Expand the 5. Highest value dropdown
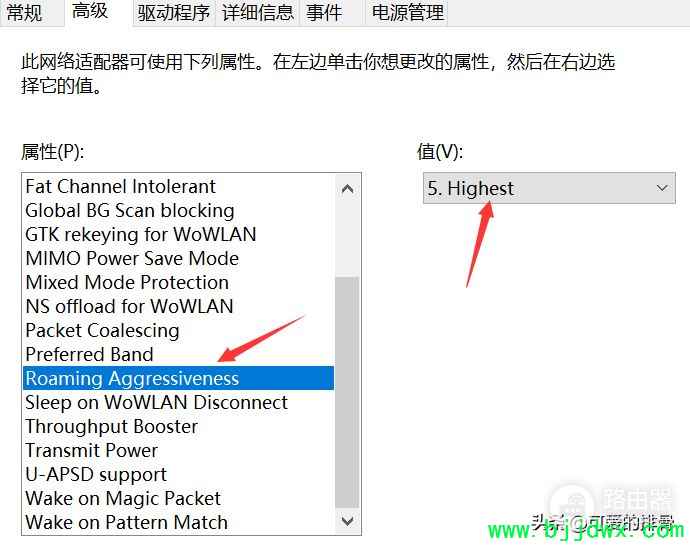The width and height of the screenshot is (690, 547). click(549, 188)
